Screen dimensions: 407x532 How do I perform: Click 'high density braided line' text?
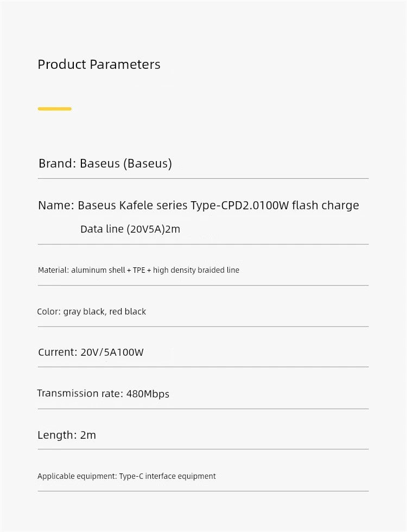196,270
